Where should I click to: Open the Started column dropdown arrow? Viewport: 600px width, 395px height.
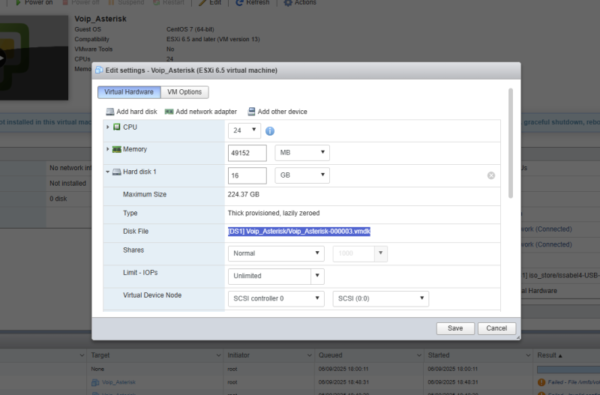(528, 356)
